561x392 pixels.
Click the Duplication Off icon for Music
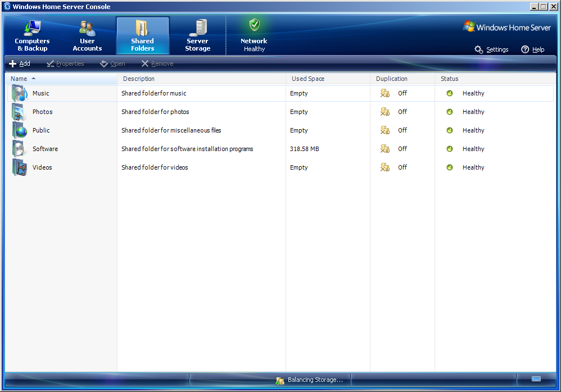385,93
